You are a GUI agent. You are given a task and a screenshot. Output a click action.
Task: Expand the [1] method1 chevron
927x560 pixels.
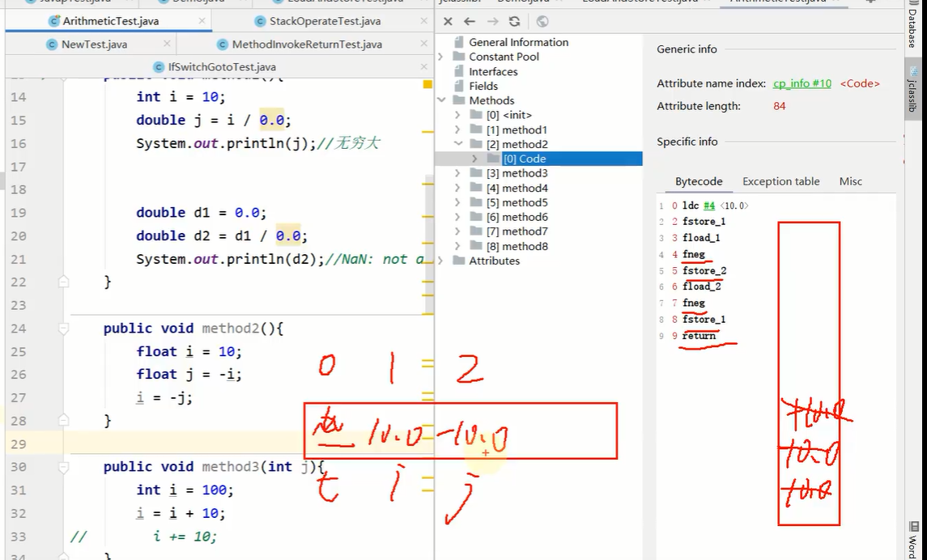tap(457, 129)
